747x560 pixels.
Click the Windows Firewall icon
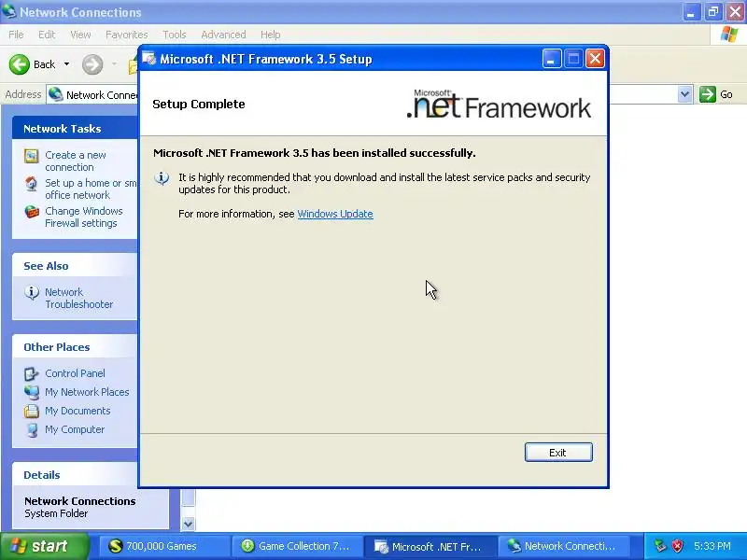(32, 212)
